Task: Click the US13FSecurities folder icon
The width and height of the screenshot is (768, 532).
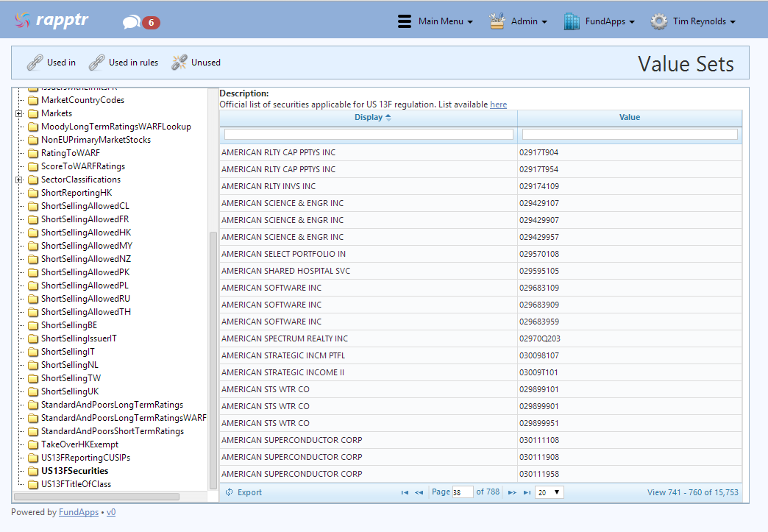Action: pyautogui.click(x=33, y=471)
